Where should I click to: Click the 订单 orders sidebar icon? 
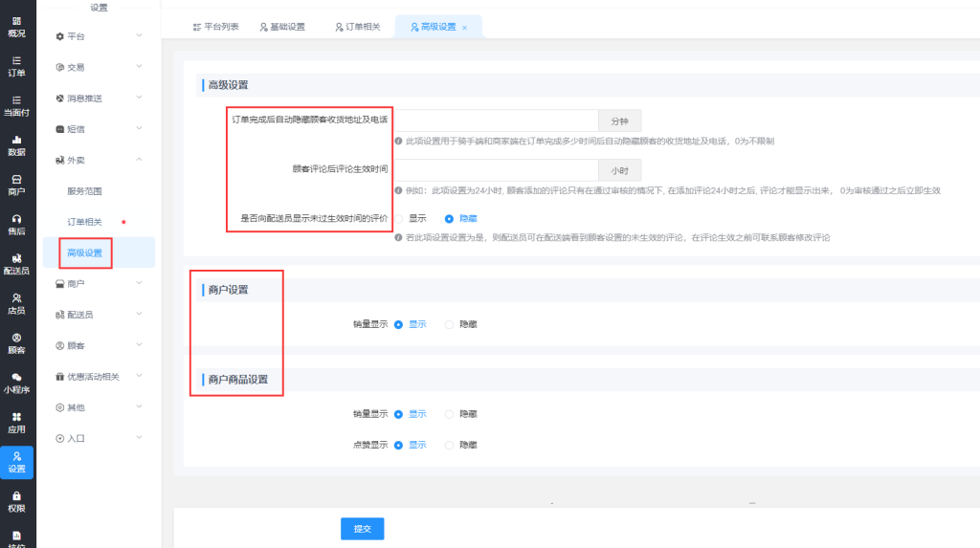click(16, 66)
